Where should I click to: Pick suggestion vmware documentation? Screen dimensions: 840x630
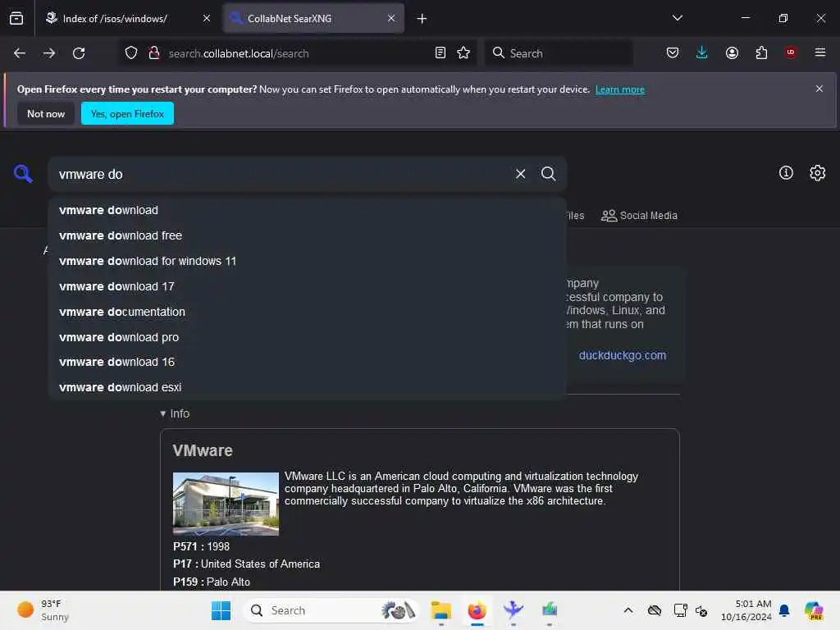[307, 311]
